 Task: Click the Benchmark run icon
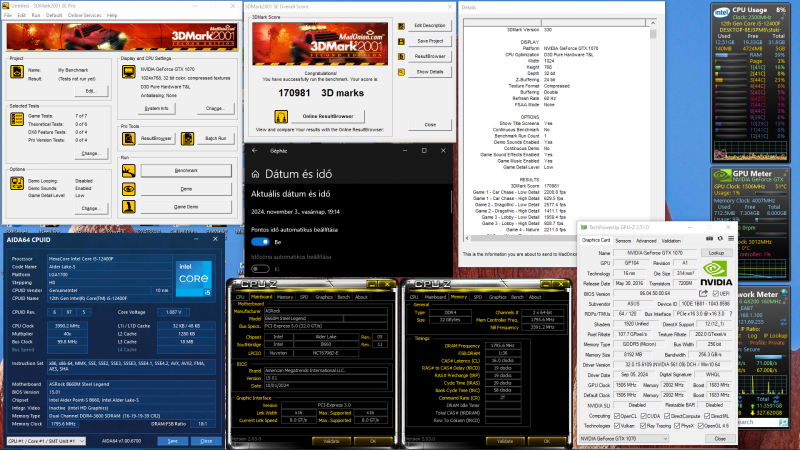pos(129,170)
